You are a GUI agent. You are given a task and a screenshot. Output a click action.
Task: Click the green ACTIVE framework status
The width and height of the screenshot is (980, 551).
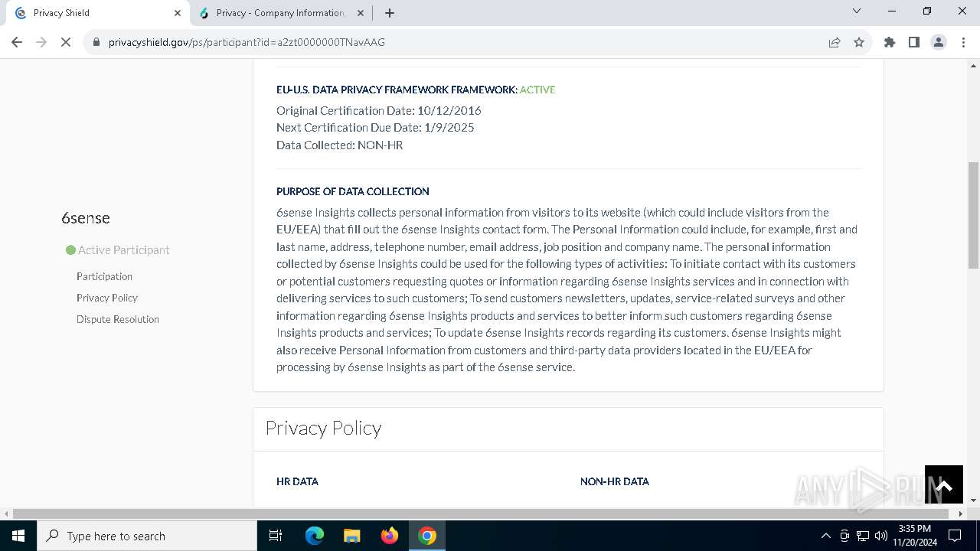pyautogui.click(x=537, y=90)
